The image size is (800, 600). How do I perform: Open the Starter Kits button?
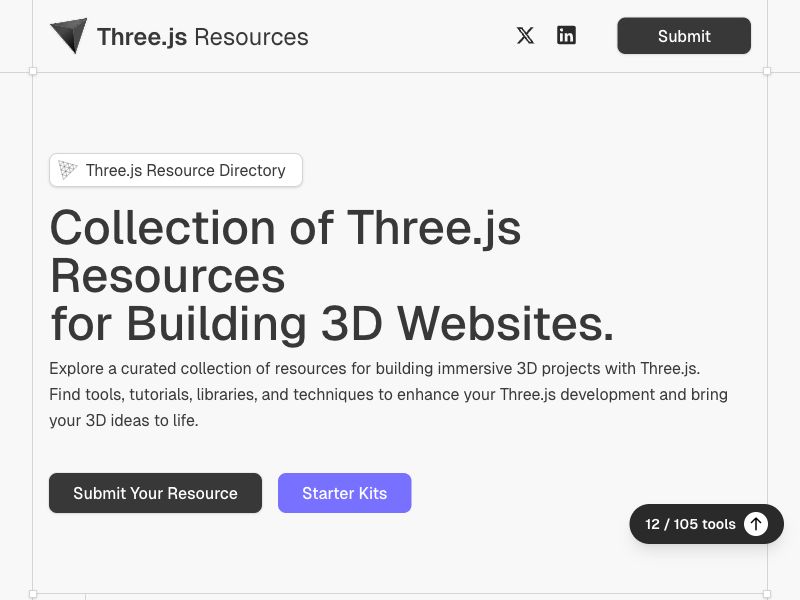click(x=344, y=493)
